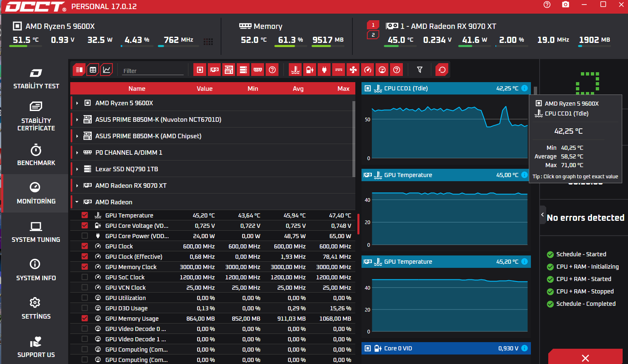
Task: Click the Support Us button
Action: click(36, 347)
